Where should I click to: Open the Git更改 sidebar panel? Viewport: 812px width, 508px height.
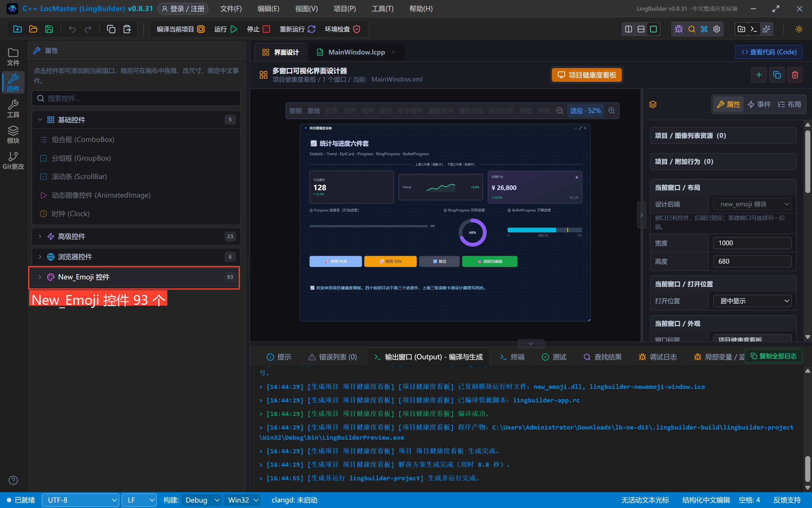(13, 160)
